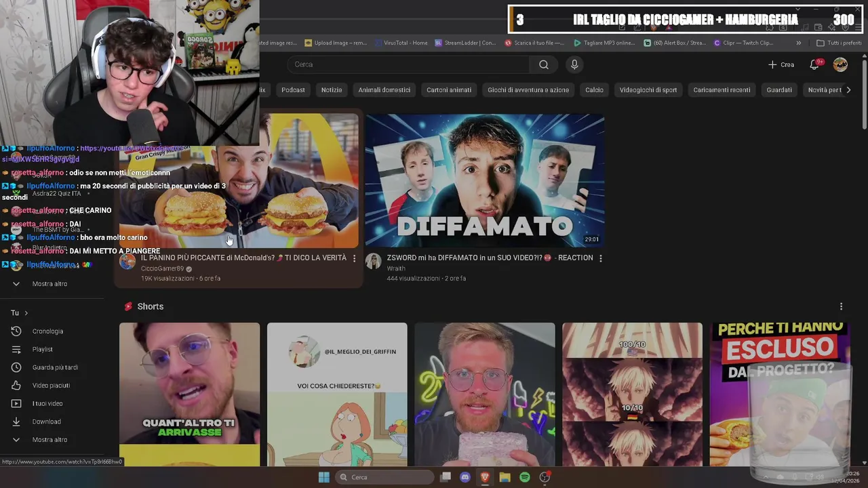The width and height of the screenshot is (868, 488).
Task: Open Playlist in the sidebar
Action: click(42, 349)
